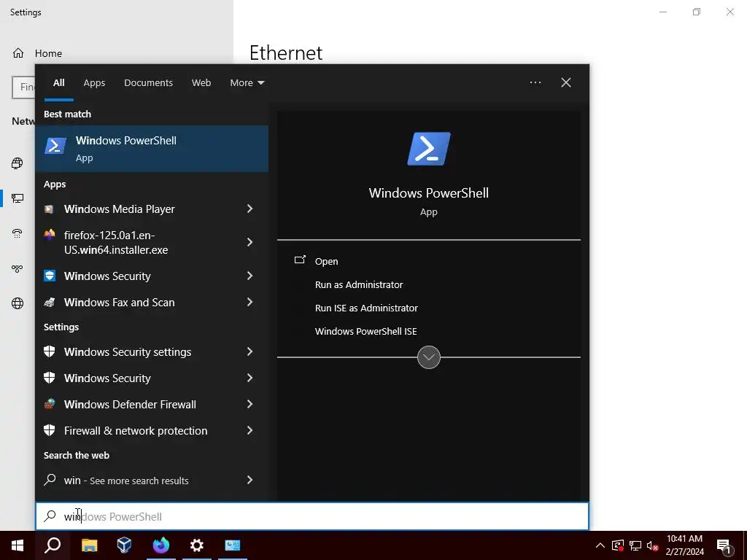This screenshot has height=560, width=747.
Task: Expand the 'win' web search arrow
Action: click(249, 480)
